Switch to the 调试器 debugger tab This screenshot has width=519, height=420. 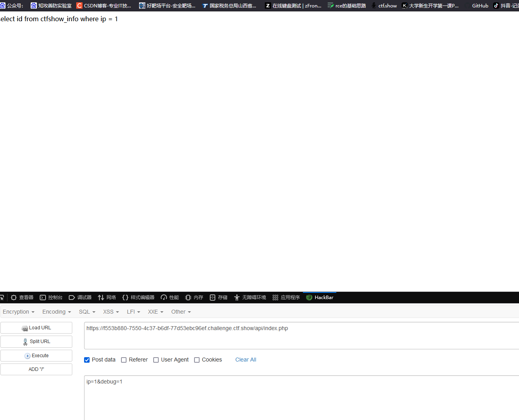(80, 298)
